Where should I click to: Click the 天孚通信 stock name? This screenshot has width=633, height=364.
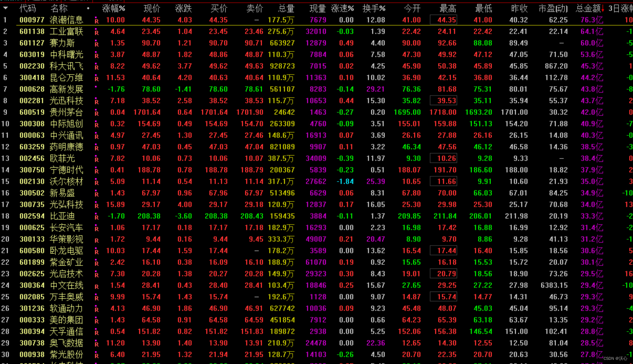click(66, 331)
